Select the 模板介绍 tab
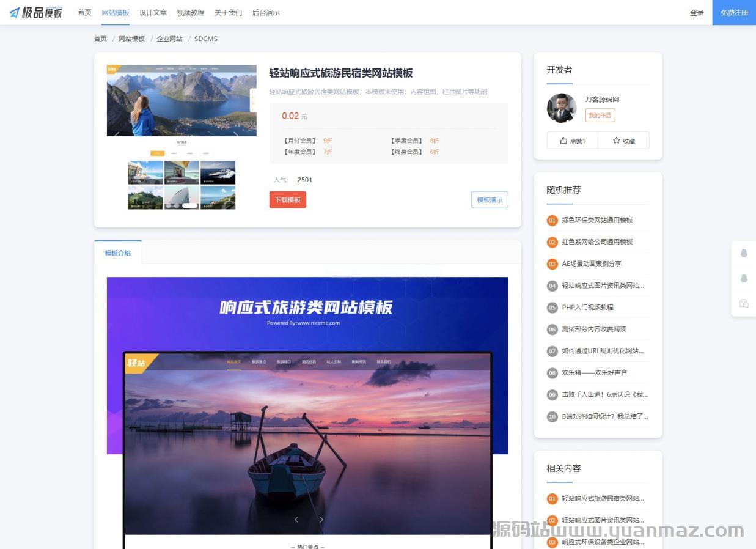The height and width of the screenshot is (549, 756). tap(118, 252)
